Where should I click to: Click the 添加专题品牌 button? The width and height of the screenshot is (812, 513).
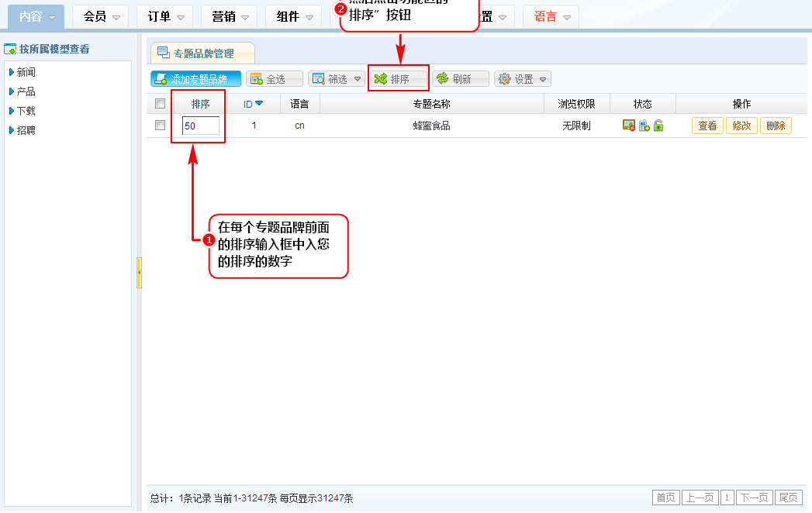[196, 79]
